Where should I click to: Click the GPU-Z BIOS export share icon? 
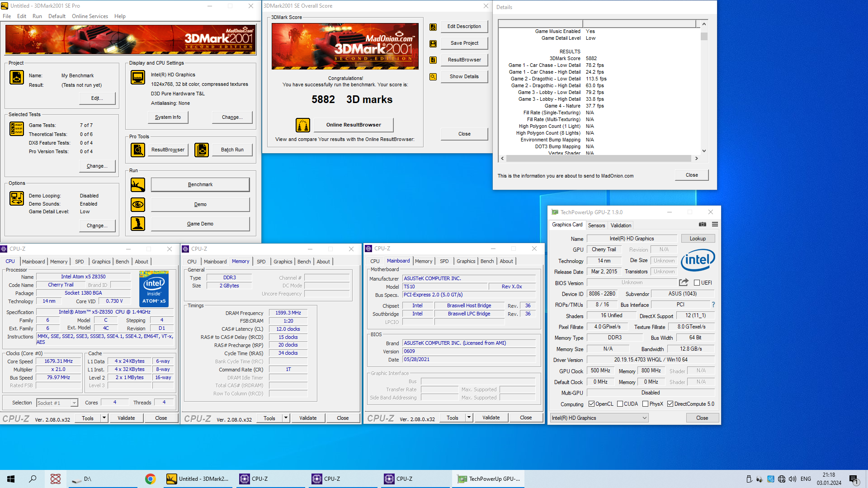(684, 282)
